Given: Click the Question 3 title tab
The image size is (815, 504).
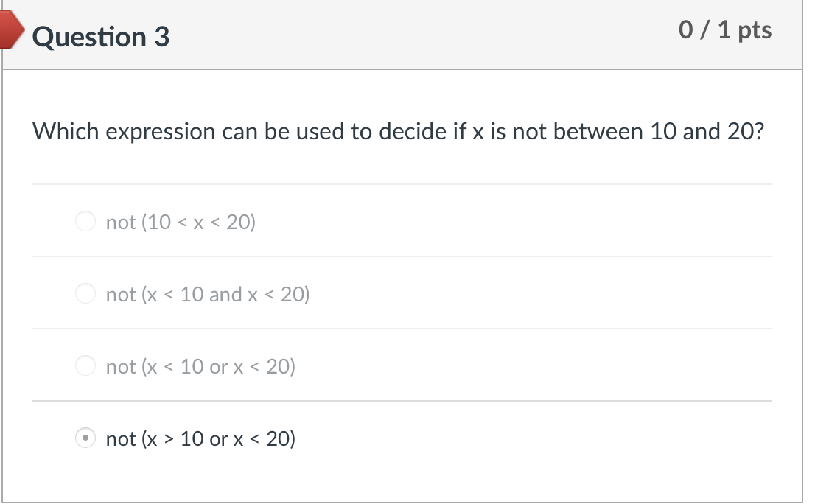Looking at the screenshot, I should (x=101, y=36).
